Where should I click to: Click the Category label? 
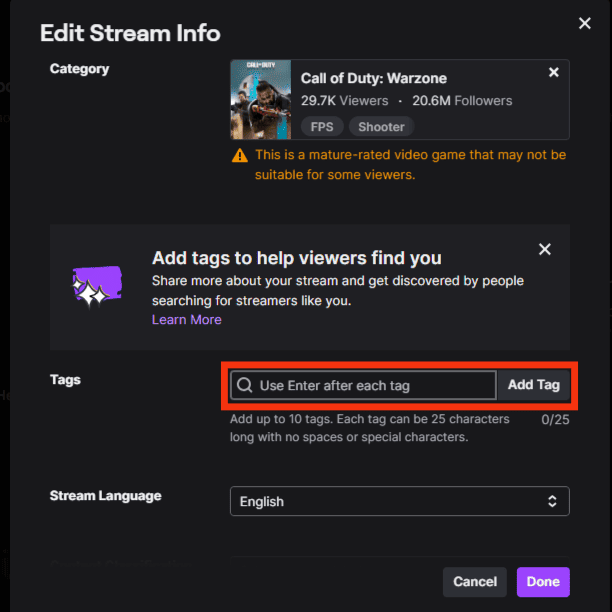pos(79,69)
